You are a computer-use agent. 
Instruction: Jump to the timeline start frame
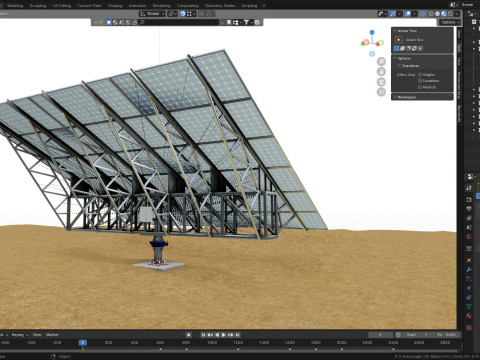tap(203, 335)
